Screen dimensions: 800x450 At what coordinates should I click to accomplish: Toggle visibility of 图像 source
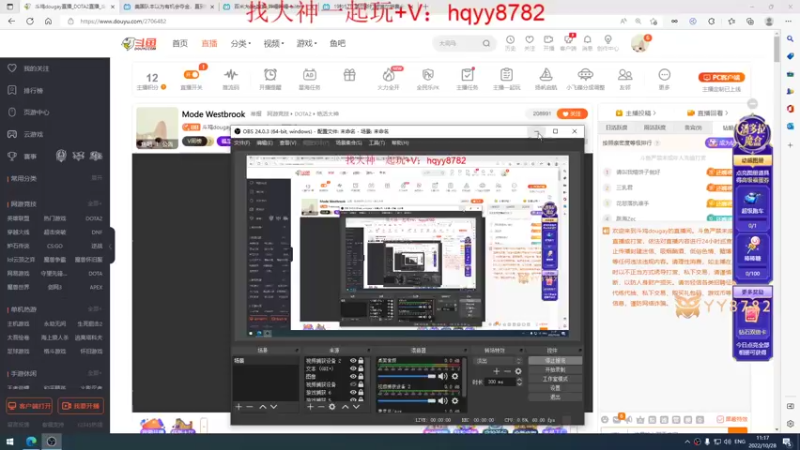tap(353, 377)
